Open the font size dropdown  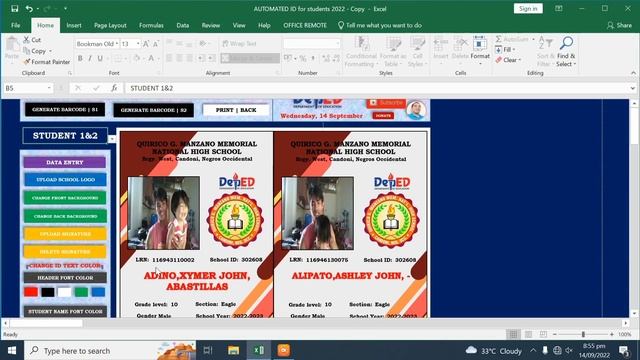click(x=138, y=44)
